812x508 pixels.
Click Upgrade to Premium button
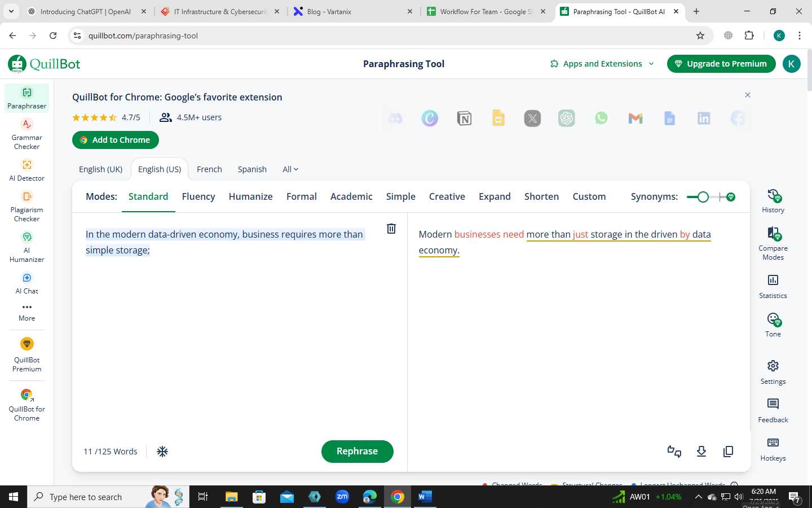(721, 64)
